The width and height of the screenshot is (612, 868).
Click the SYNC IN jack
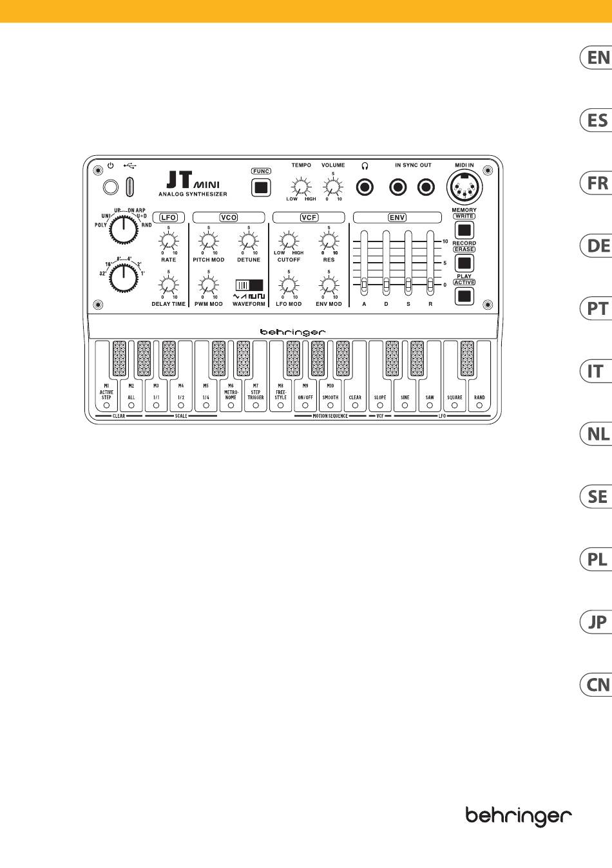click(399, 187)
